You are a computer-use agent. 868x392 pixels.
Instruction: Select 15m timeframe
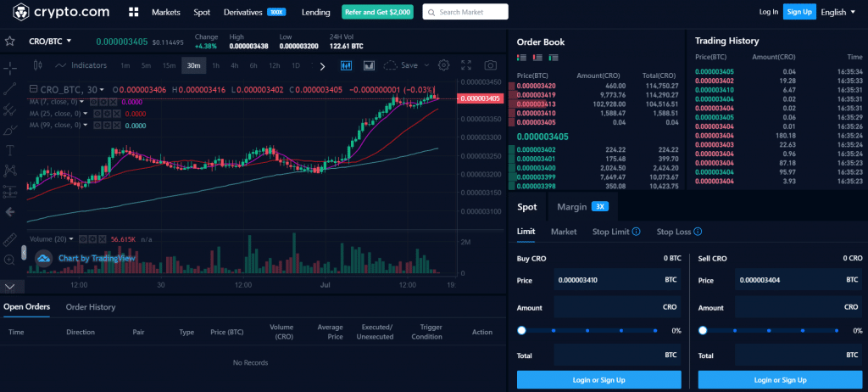click(x=169, y=65)
